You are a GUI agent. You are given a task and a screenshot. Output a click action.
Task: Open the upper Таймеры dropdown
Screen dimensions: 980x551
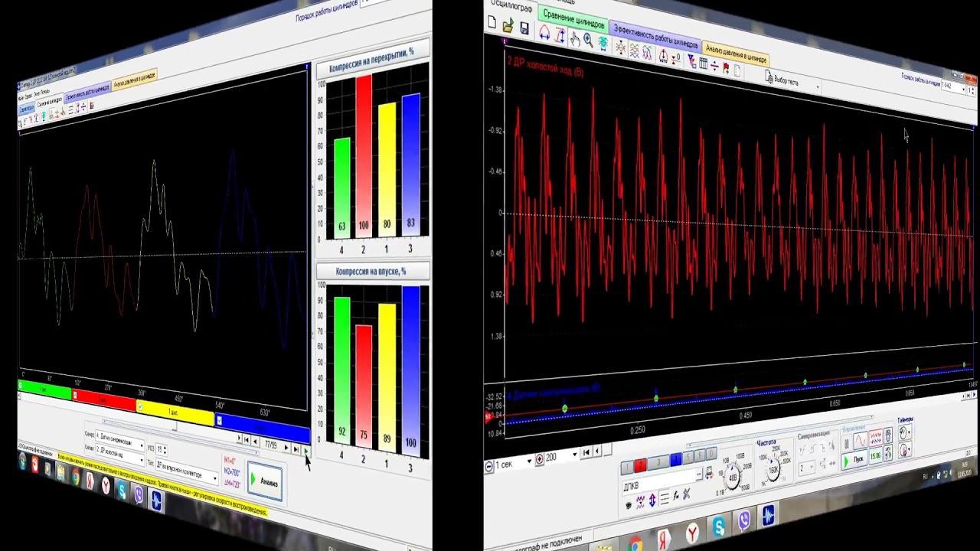[905, 432]
